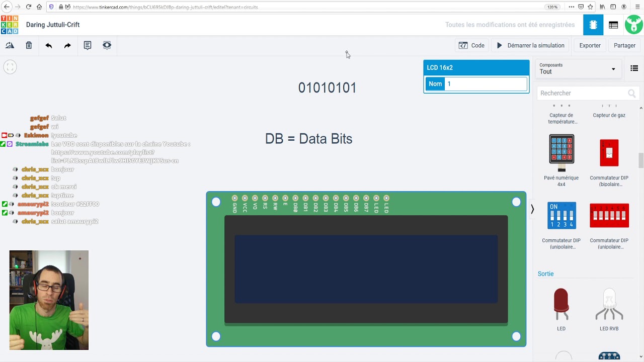The image size is (644, 362).
Task: Select the LCD 16x2 display screen
Action: click(366, 269)
